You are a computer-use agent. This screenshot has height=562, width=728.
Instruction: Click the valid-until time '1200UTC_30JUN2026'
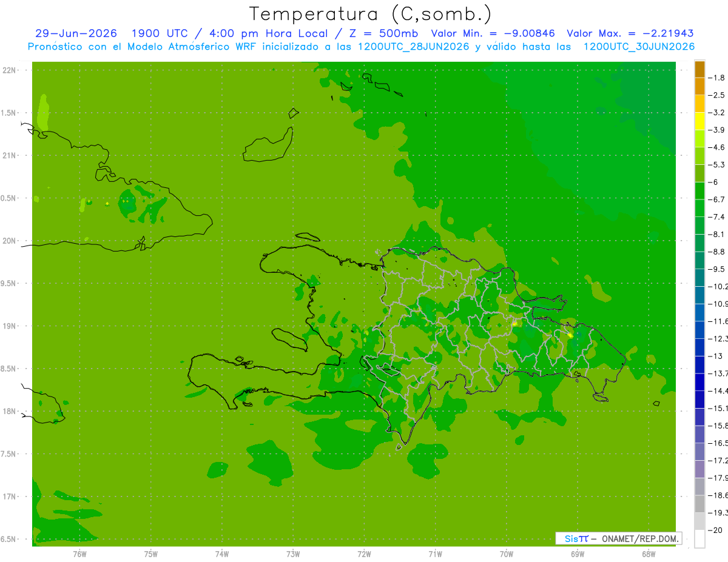coord(639,47)
